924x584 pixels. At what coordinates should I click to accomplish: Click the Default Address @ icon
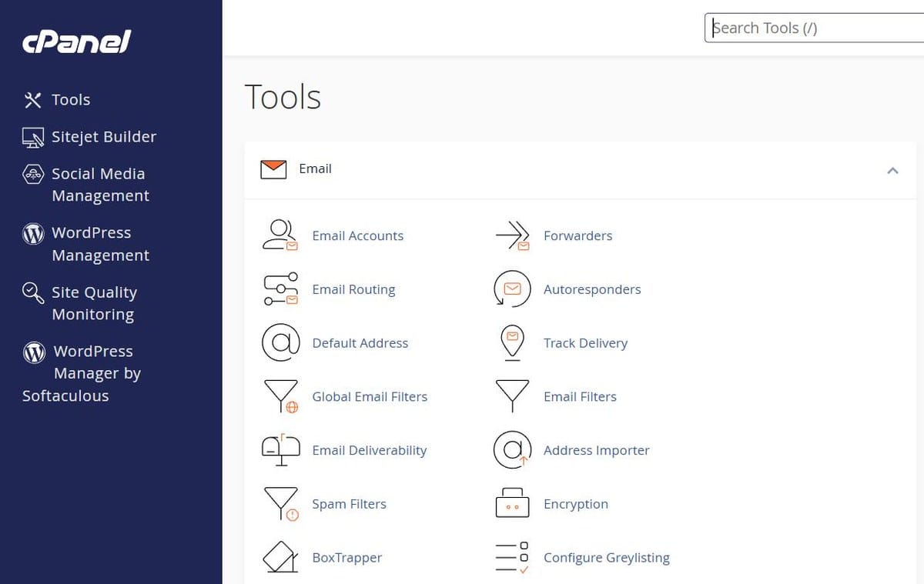point(280,343)
